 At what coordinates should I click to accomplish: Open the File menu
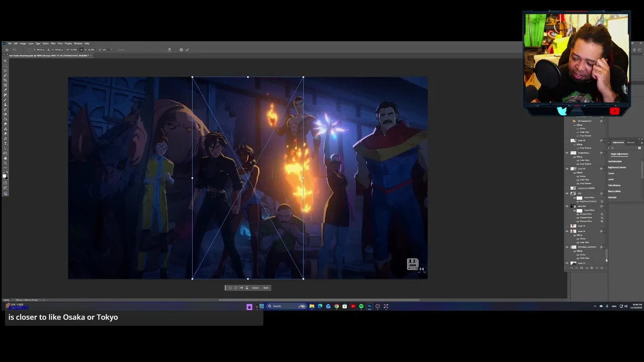[x=10, y=43]
